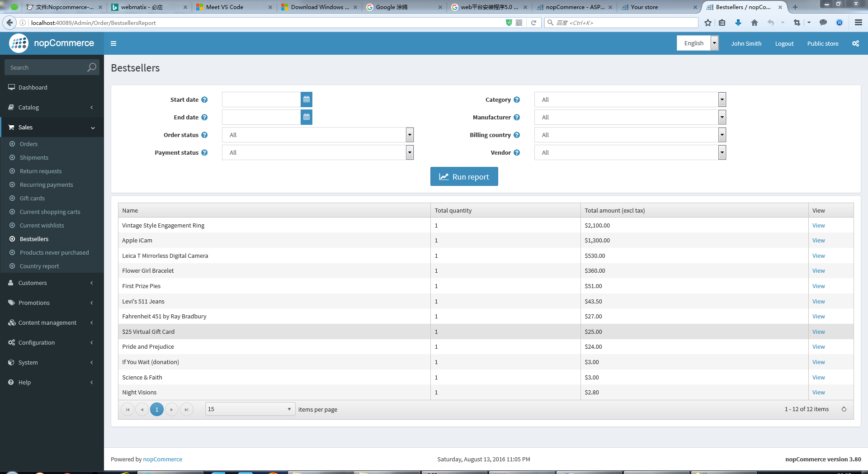868x474 pixels.
Task: Refresh the bestsellers grid
Action: point(844,409)
